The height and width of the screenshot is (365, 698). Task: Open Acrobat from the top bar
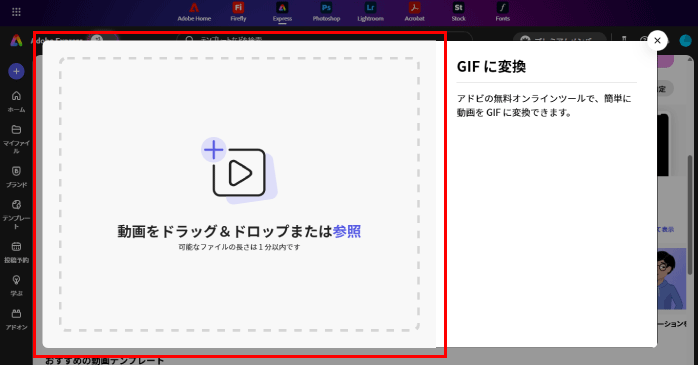(414, 12)
